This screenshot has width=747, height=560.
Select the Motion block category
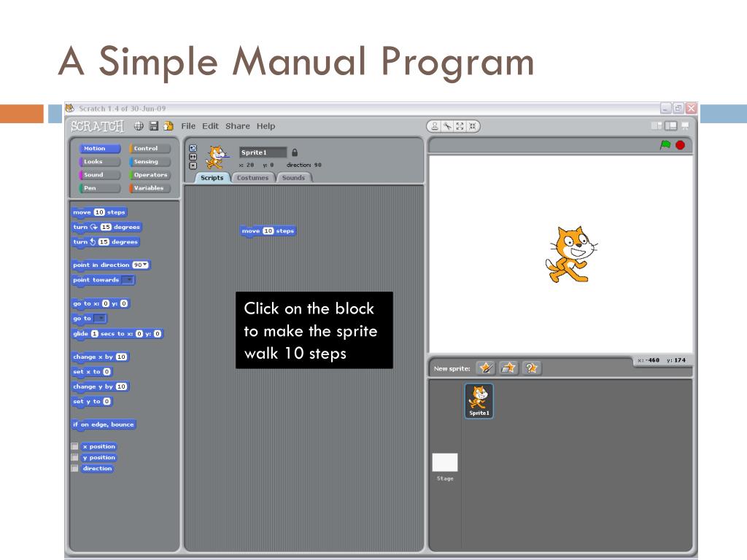click(99, 149)
